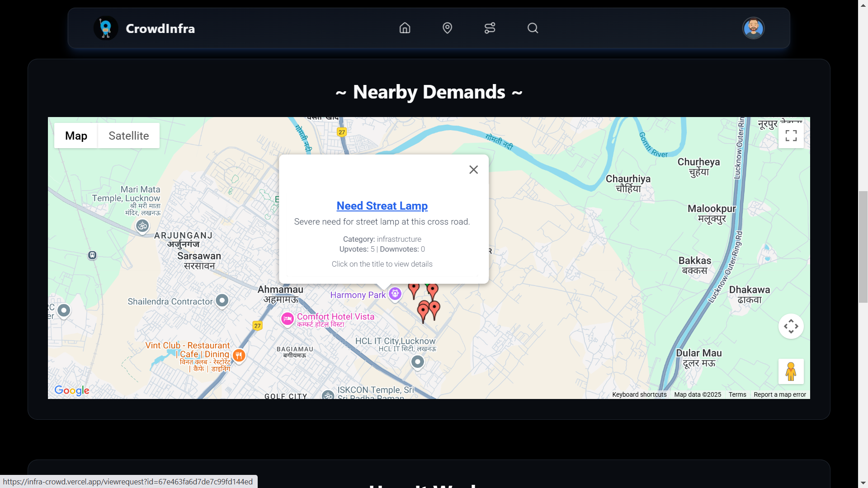
Task: Toggle the map fullscreen view
Action: coord(791,136)
